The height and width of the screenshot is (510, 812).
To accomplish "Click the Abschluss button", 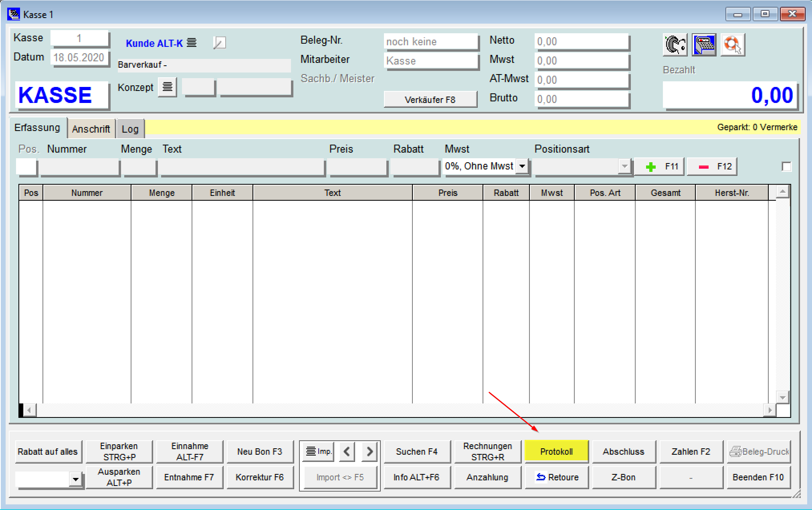I will [624, 452].
